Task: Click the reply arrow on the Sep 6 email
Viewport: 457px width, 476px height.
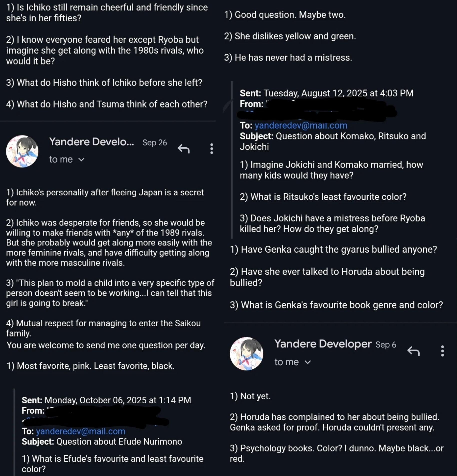Action: click(413, 351)
